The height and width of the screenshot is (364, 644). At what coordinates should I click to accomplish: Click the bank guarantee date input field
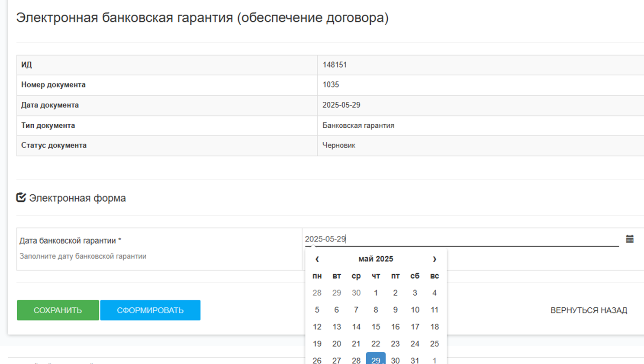(461, 239)
